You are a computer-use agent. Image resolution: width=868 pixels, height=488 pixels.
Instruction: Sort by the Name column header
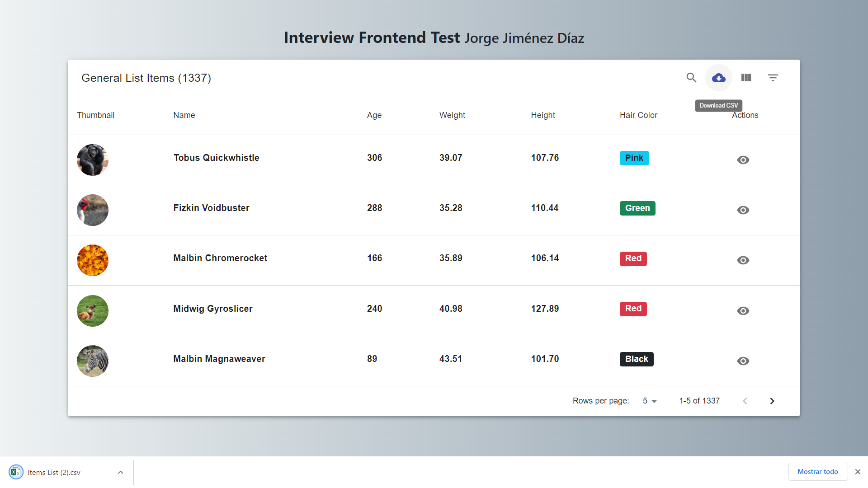(x=184, y=115)
